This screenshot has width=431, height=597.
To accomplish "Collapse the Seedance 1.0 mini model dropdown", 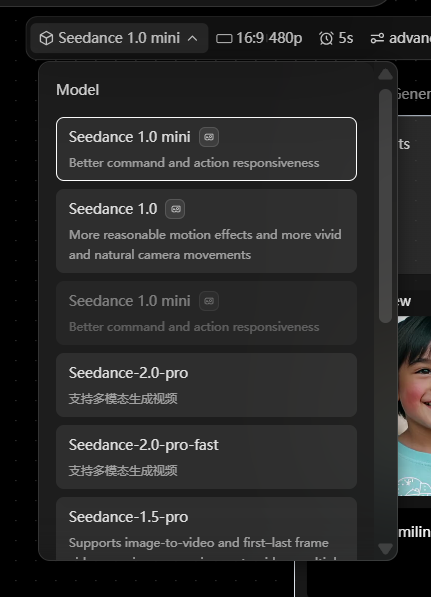I will click(119, 38).
